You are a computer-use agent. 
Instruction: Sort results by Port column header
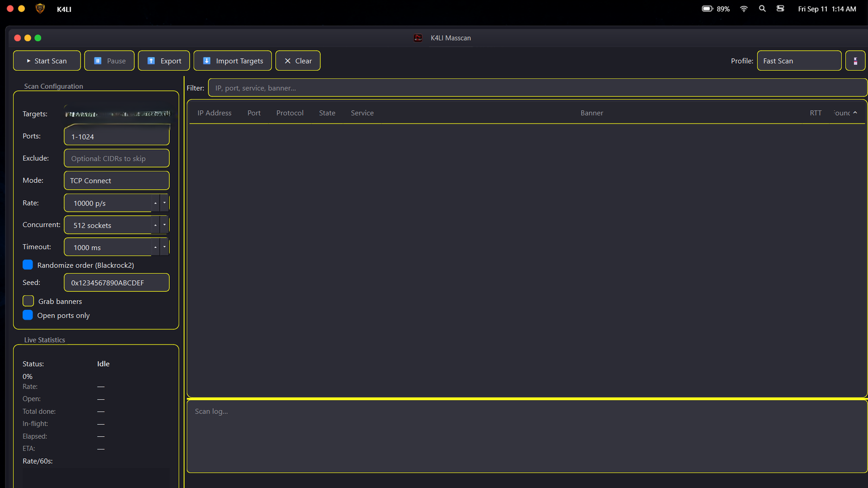pyautogui.click(x=254, y=113)
